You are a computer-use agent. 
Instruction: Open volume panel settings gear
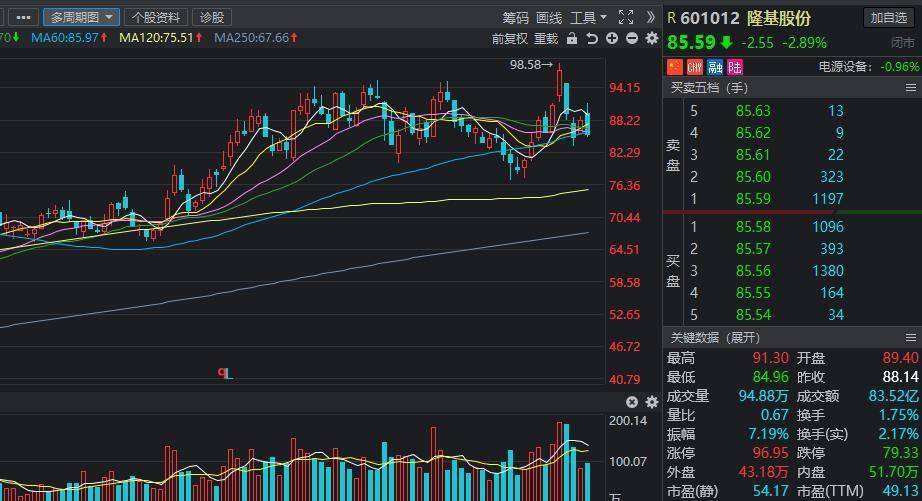[x=652, y=402]
